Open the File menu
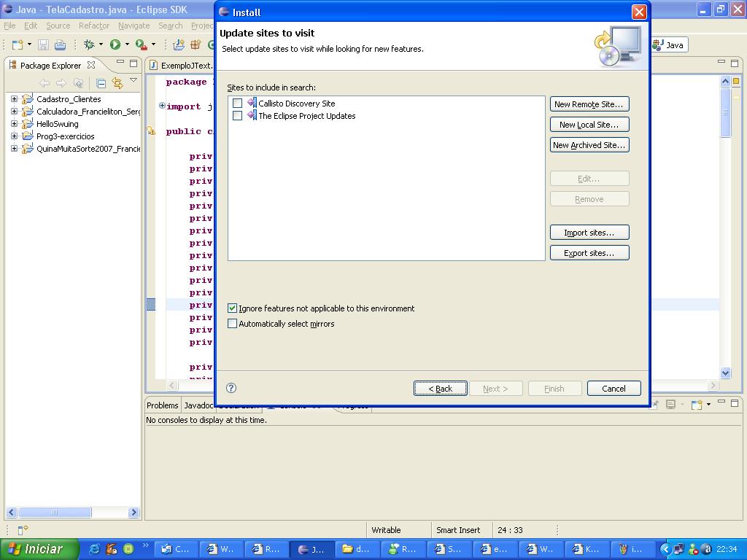Image resolution: width=747 pixels, height=560 pixels. 9,26
